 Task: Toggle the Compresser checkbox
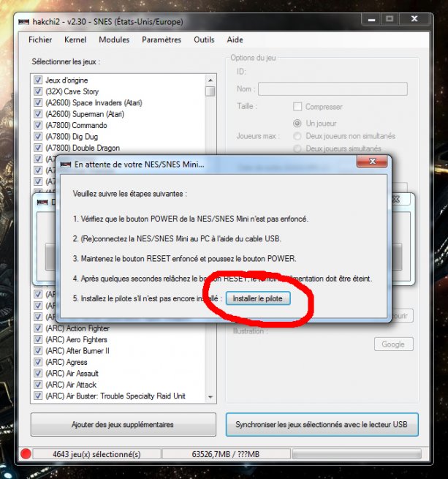click(297, 107)
